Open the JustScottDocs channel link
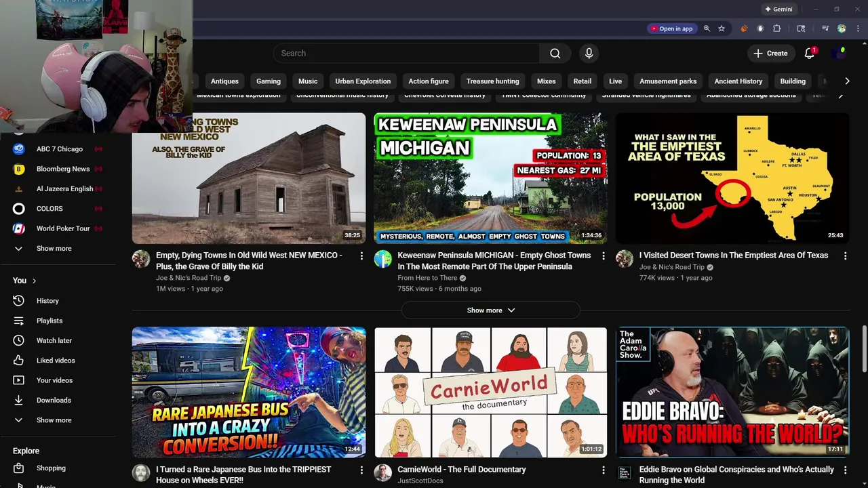Viewport: 868px width, 488px height. pos(420,481)
